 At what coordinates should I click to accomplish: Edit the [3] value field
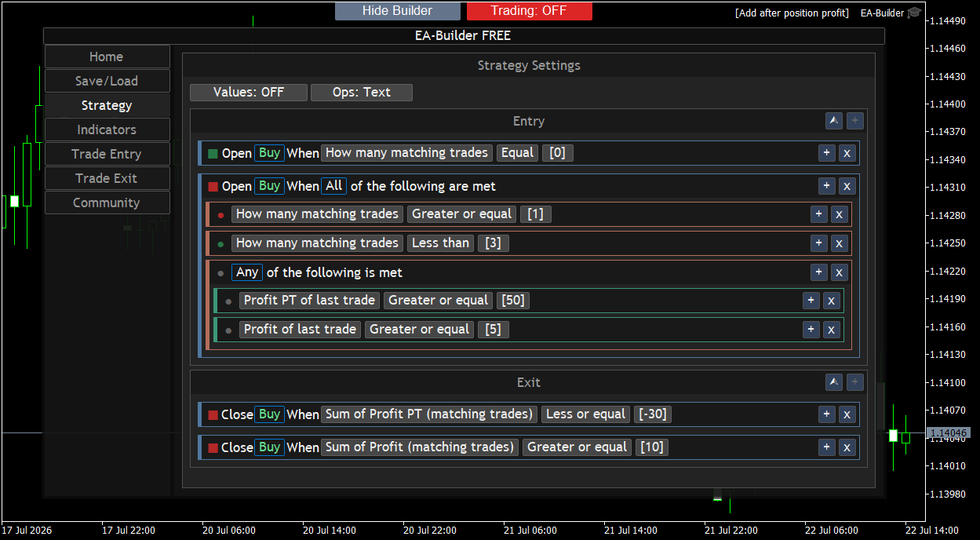pyautogui.click(x=494, y=243)
